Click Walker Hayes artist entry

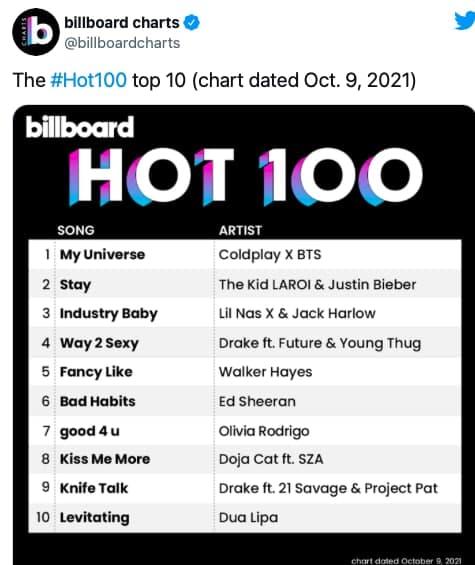pos(266,372)
